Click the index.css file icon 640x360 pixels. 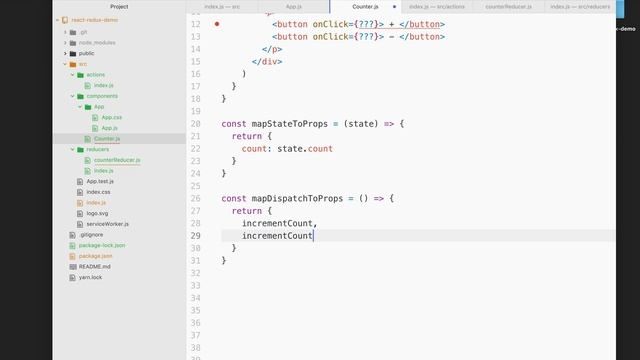(x=80, y=192)
